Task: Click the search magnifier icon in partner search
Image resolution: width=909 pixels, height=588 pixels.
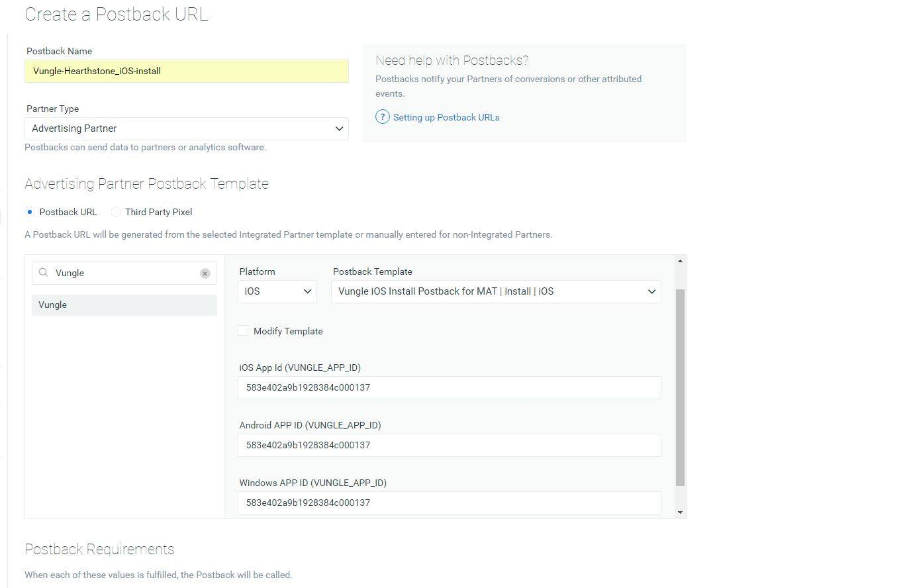Action: pyautogui.click(x=44, y=273)
